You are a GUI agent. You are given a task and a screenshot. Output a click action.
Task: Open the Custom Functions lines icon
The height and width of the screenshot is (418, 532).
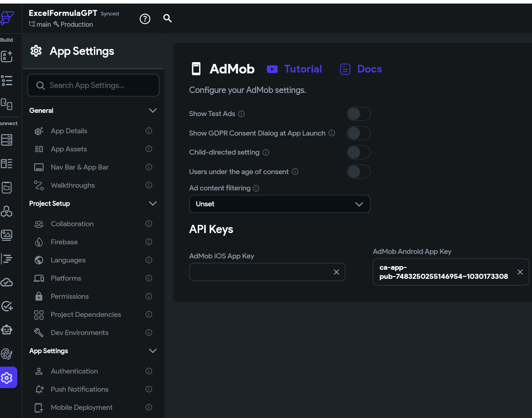7,258
